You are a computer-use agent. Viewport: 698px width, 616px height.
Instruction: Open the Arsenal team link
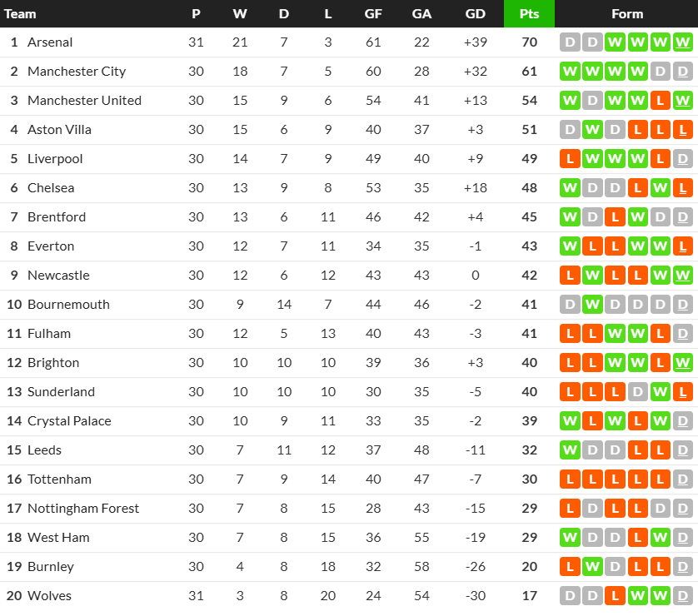(x=50, y=42)
